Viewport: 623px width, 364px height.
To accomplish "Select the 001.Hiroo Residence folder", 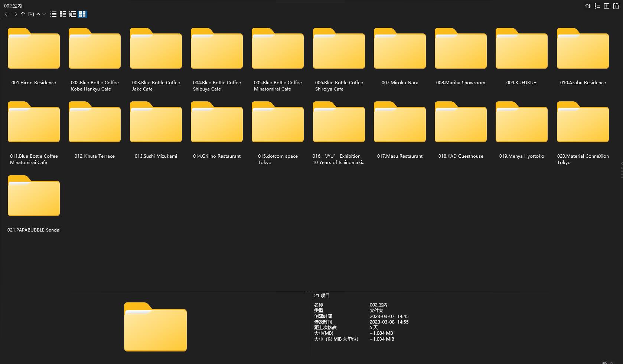I will click(34, 56).
